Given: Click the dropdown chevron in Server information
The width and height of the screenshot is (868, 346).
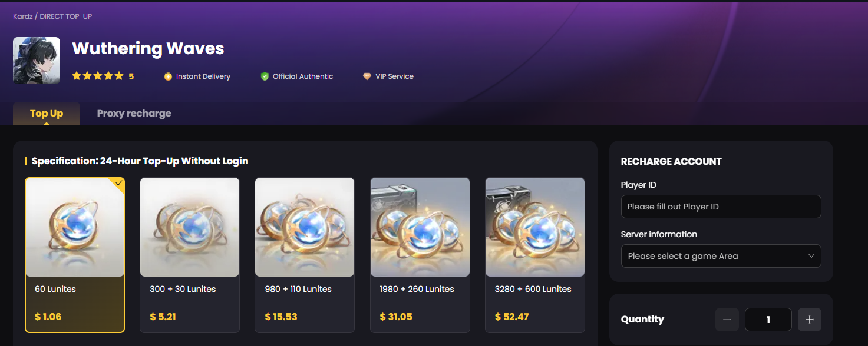Looking at the screenshot, I should tap(811, 256).
